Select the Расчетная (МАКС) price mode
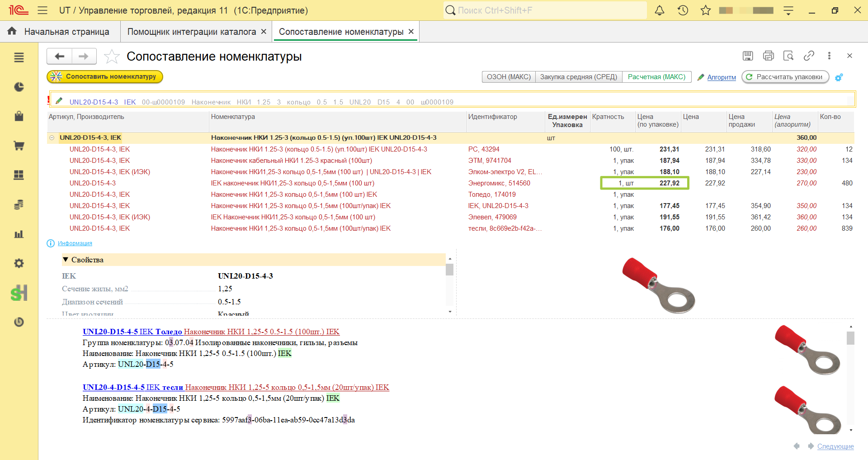Screen dimensions: 868x460 click(656, 77)
